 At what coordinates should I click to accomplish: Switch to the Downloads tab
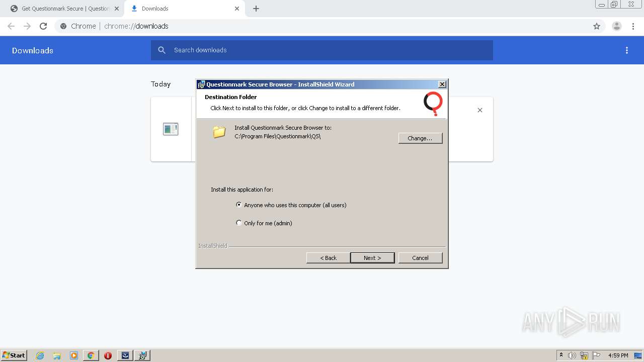tap(185, 9)
